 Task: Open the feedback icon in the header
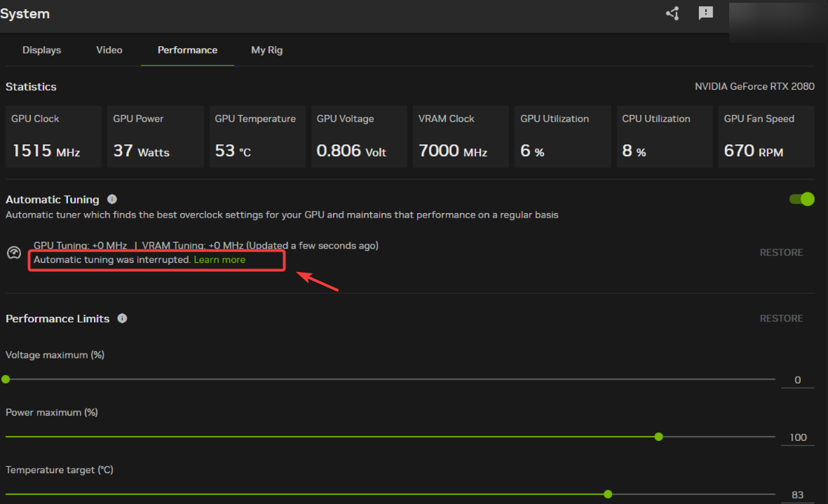[x=705, y=13]
